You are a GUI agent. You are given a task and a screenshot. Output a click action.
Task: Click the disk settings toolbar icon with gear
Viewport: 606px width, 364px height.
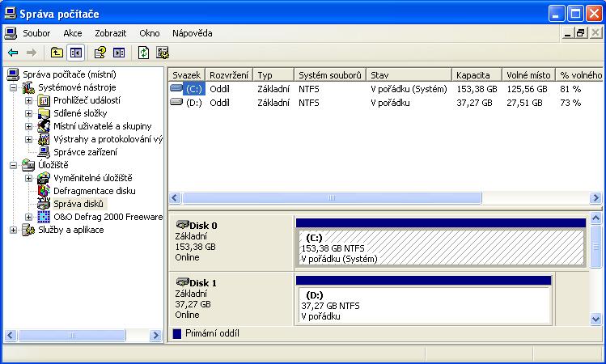[x=163, y=52]
